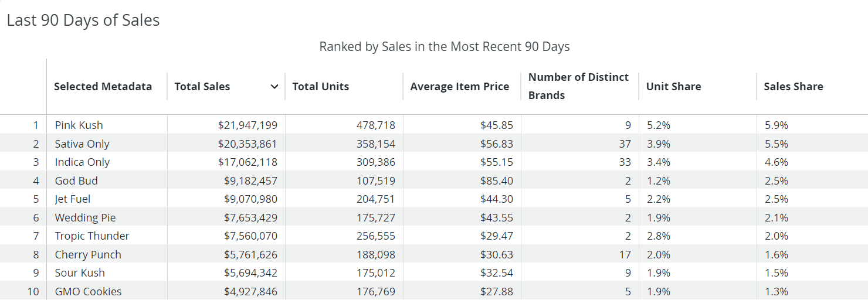The image size is (868, 300).
Task: Click Number of Distinct Brands header
Action: [x=578, y=86]
